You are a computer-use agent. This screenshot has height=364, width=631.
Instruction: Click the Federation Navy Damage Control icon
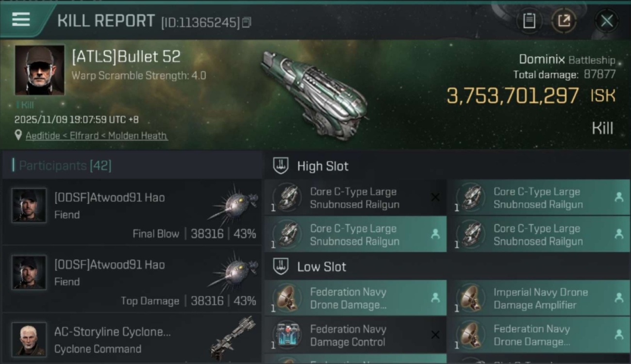pyautogui.click(x=286, y=335)
